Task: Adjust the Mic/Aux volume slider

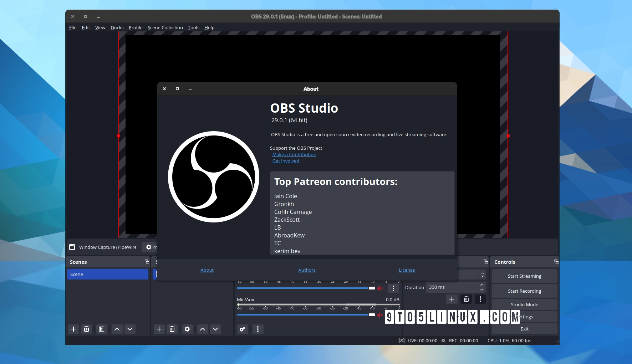Action: [x=371, y=315]
